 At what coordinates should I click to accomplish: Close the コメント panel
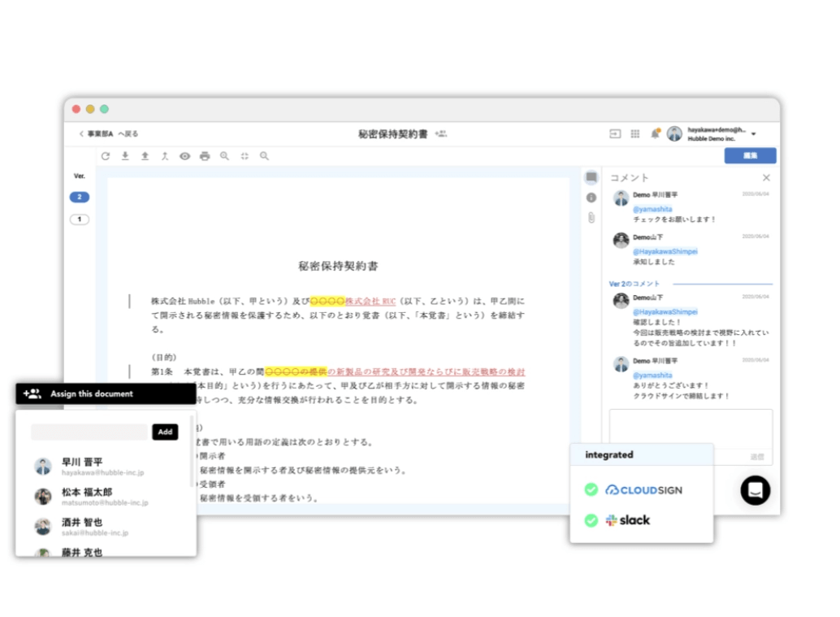pos(766,178)
